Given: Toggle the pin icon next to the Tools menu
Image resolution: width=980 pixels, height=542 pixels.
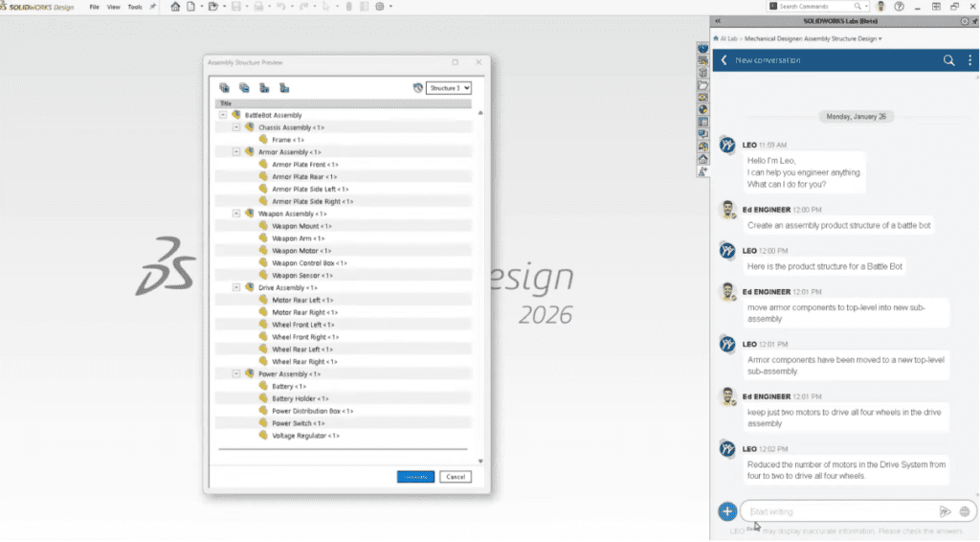Looking at the screenshot, I should coord(153,7).
